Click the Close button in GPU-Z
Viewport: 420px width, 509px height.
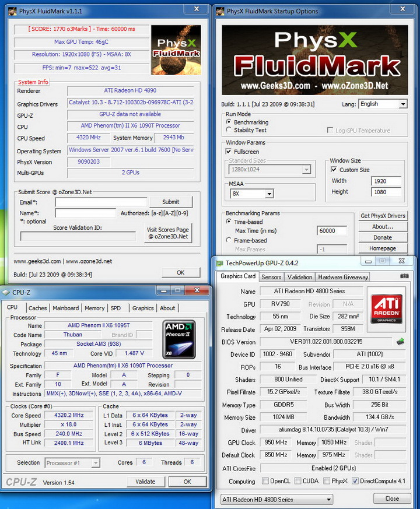click(392, 499)
